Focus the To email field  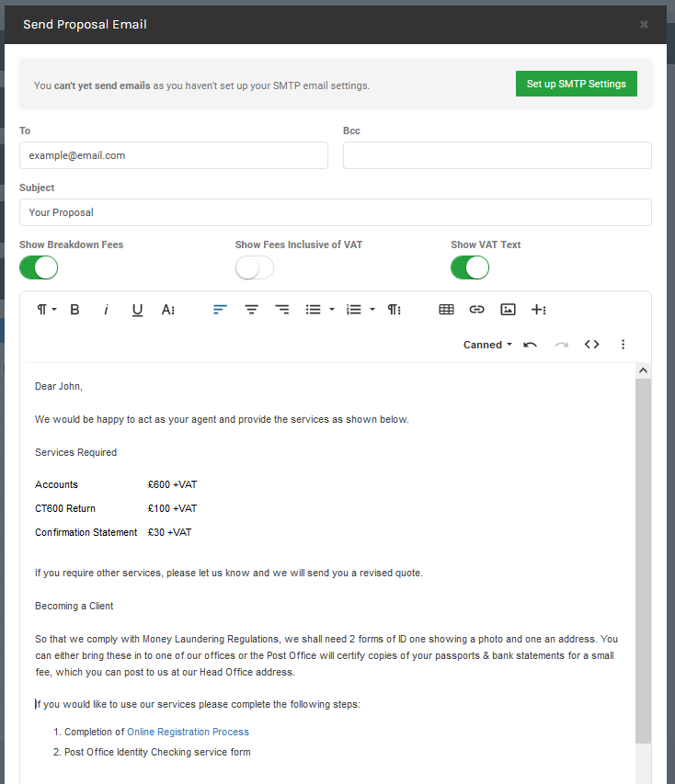[x=174, y=155]
